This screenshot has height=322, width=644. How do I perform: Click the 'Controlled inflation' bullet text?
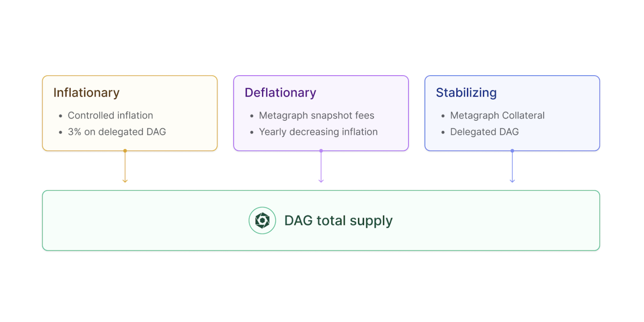coord(110,116)
